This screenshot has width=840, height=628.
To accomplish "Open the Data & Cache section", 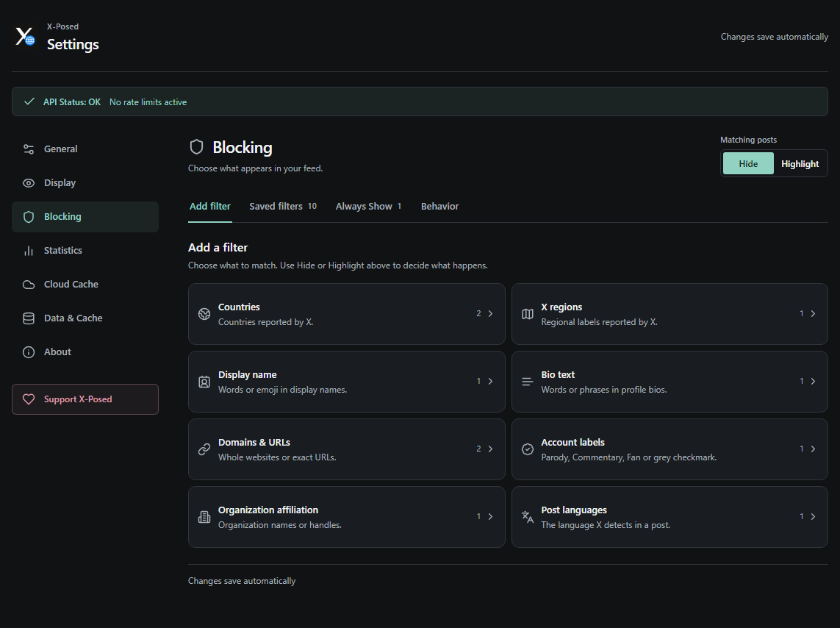I will [x=85, y=318].
